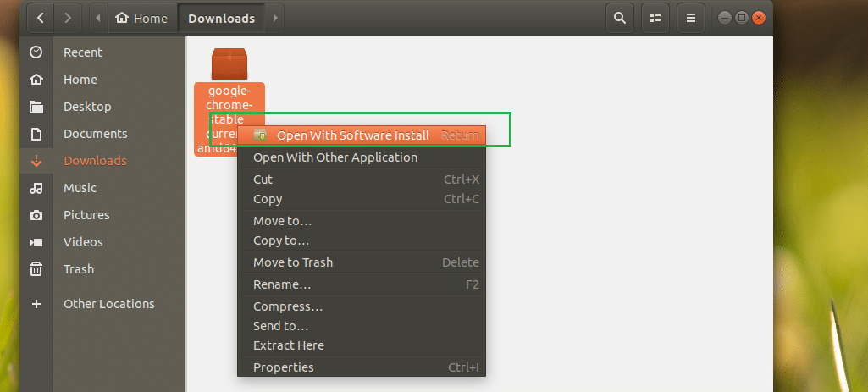Choose Copy to… from the context menu
Viewport: 868px width, 392px height.
tap(362, 240)
